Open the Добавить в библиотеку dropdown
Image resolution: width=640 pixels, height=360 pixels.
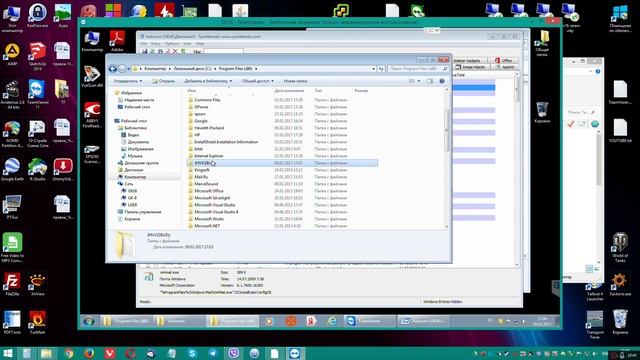click(x=208, y=81)
